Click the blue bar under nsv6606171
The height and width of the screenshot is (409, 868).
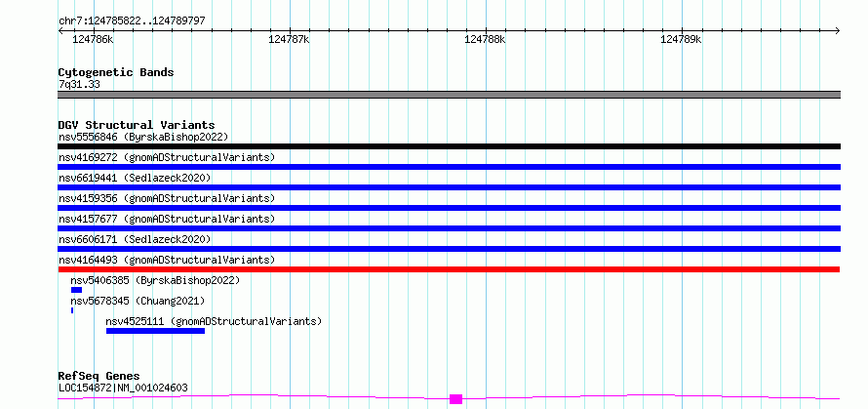click(449, 249)
